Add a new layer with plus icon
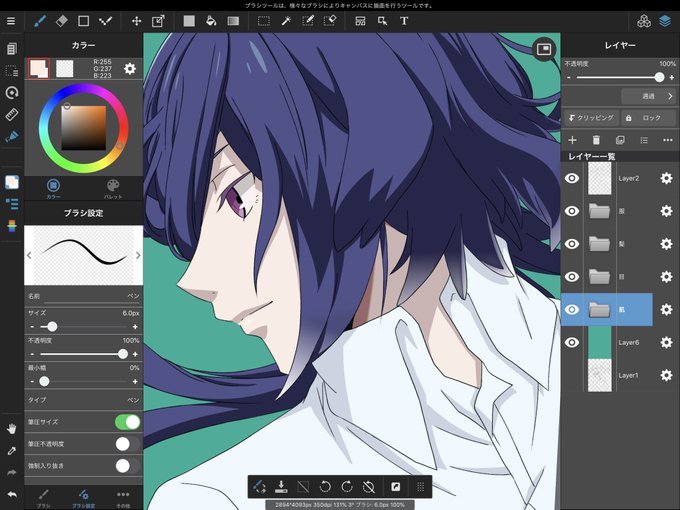This screenshot has height=510, width=680. point(572,140)
